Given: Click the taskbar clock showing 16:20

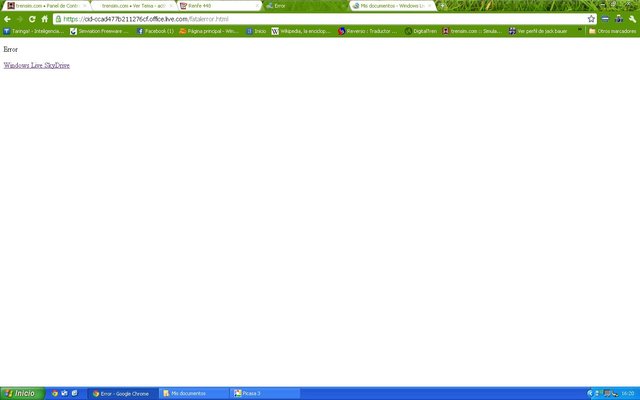Looking at the screenshot, I should [x=628, y=393].
